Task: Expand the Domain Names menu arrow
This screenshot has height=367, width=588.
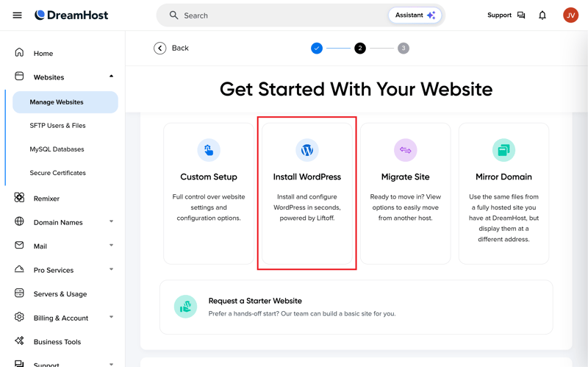Action: [112, 221]
